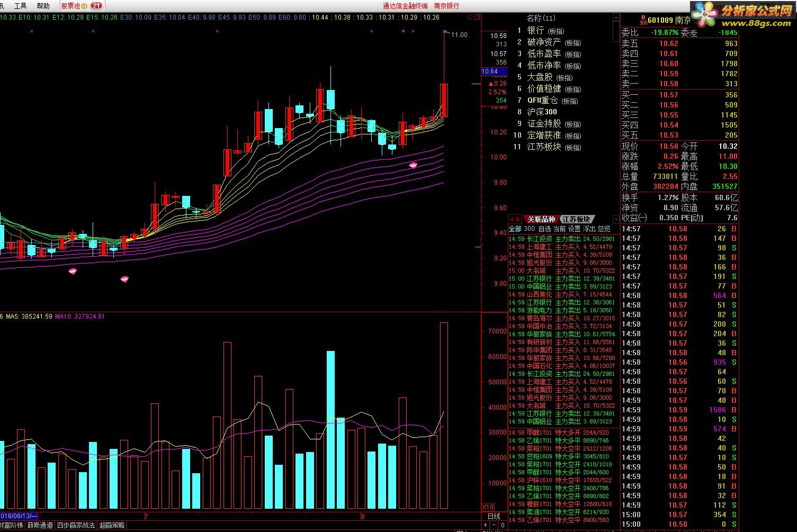Viewport: 797px width, 532px height.
Task: Click 有研新材 主力买入 alert row
Action: tap(562, 342)
